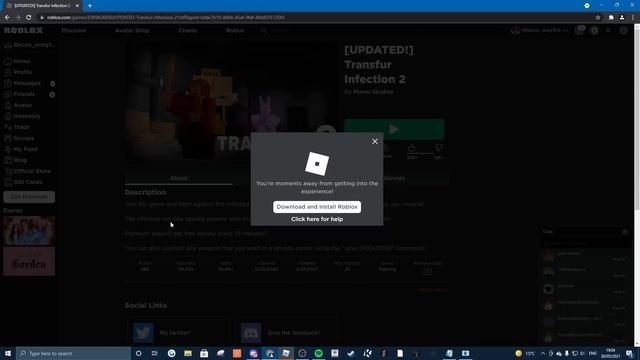Click the thumbs down dislike icon
640x360 pixels.
click(x=439, y=148)
